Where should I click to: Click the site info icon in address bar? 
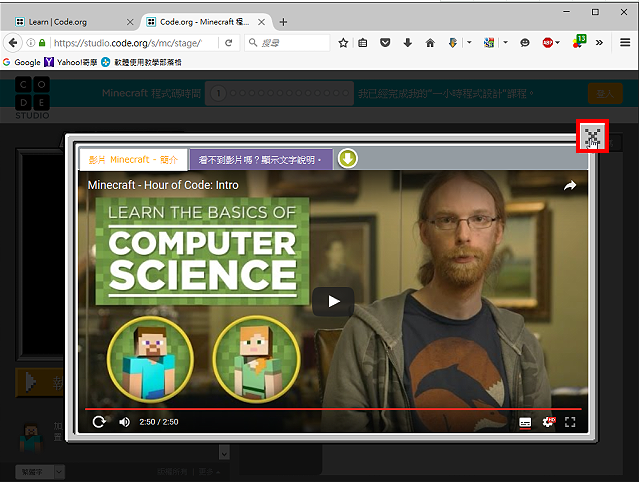pyautogui.click(x=31, y=43)
